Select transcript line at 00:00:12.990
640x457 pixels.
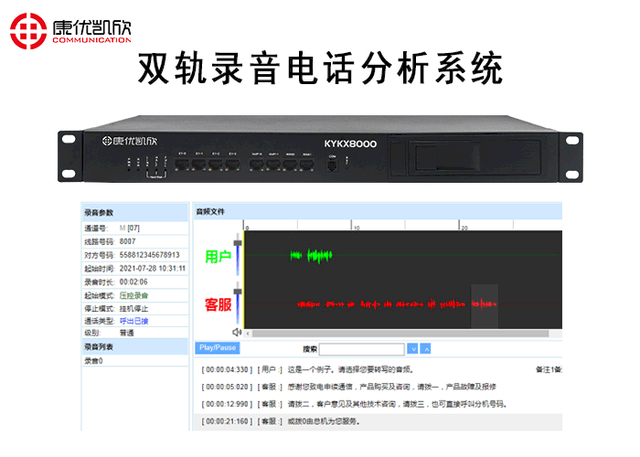(x=378, y=404)
